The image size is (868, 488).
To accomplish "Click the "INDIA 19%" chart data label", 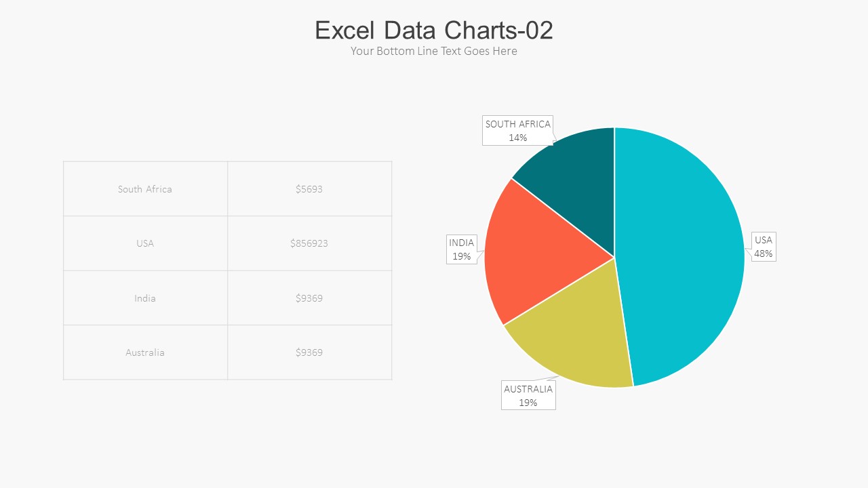I will click(462, 249).
